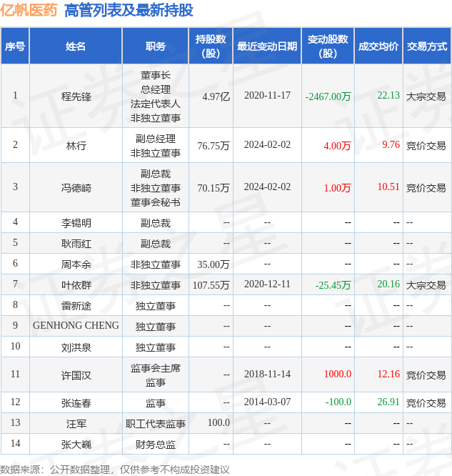452x476 pixels.
Task: Click the change value -2467.00万
Action: point(328,96)
